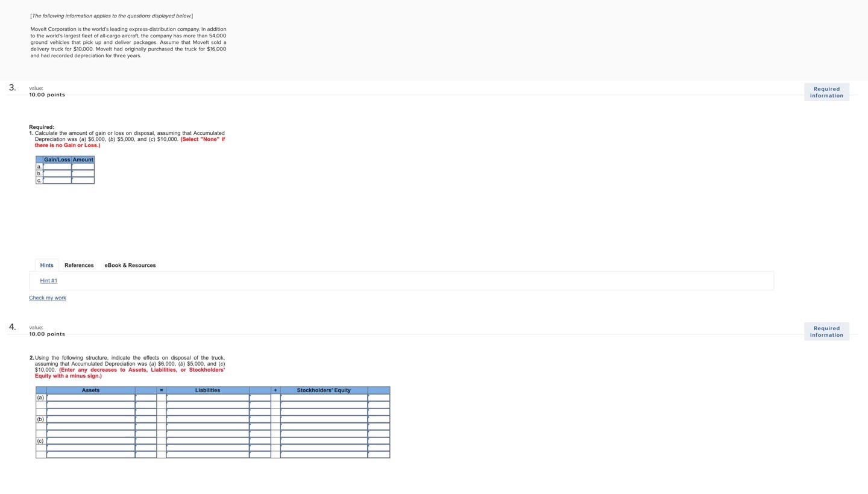Click the Liabilities amount cell in row (c)
The height and width of the screenshot is (494, 868).
tap(260, 441)
